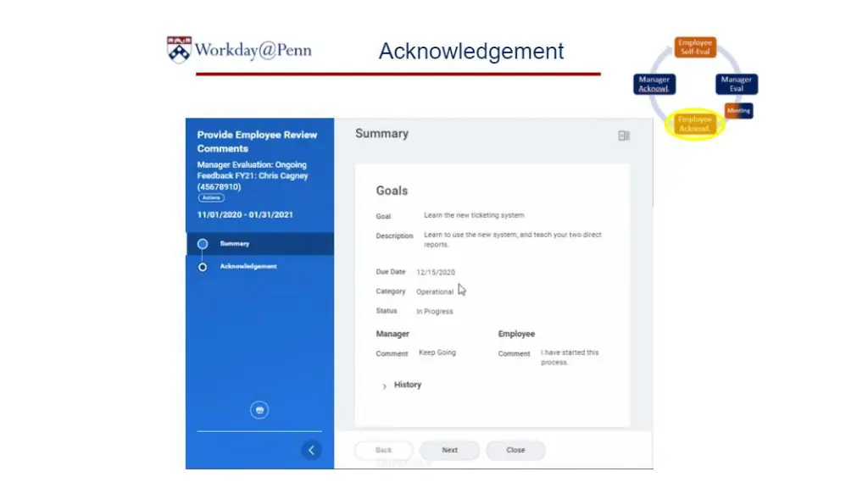Open the Actions dropdown pill
Screen dimensions: 868x488
(211, 197)
